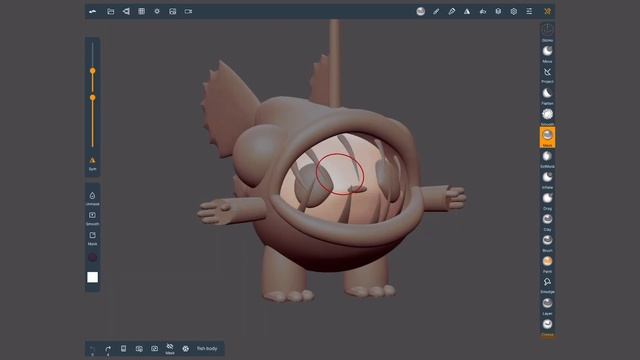
Task: Click the lower intensity slider handle
Action: tap(93, 98)
